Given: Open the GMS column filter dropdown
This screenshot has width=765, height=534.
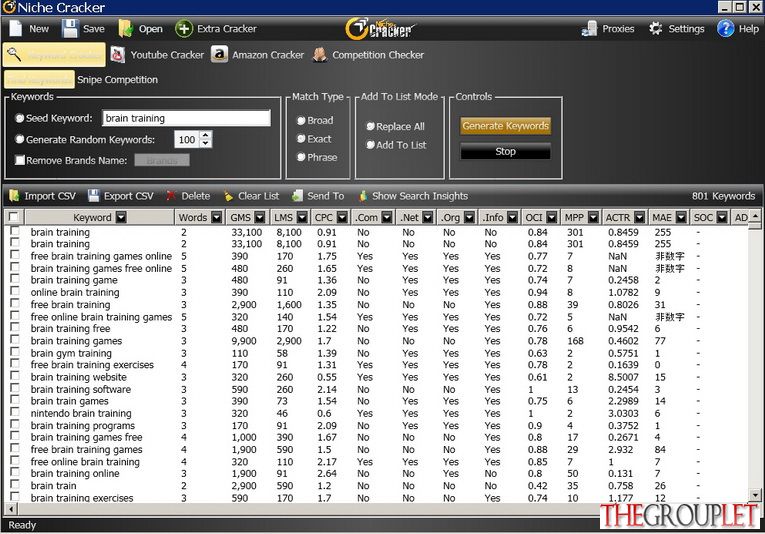Looking at the screenshot, I should [x=260, y=218].
